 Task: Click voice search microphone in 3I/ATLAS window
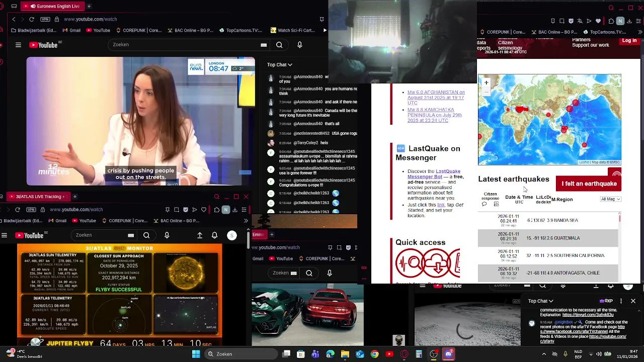point(167,235)
